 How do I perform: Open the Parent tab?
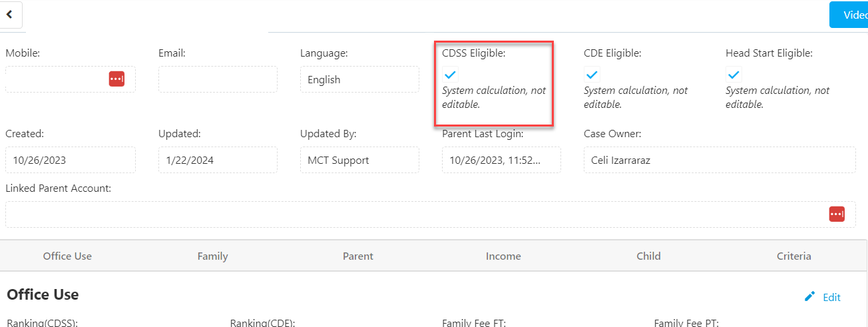pos(358,256)
